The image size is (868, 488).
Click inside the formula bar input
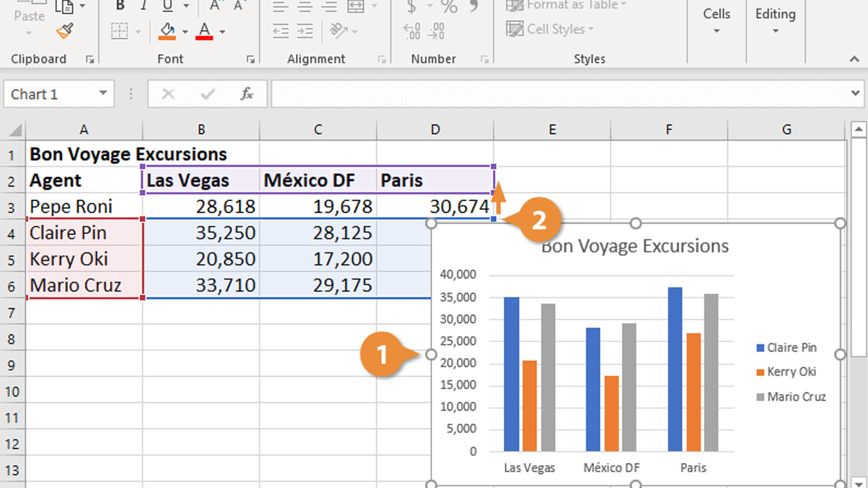[x=560, y=93]
